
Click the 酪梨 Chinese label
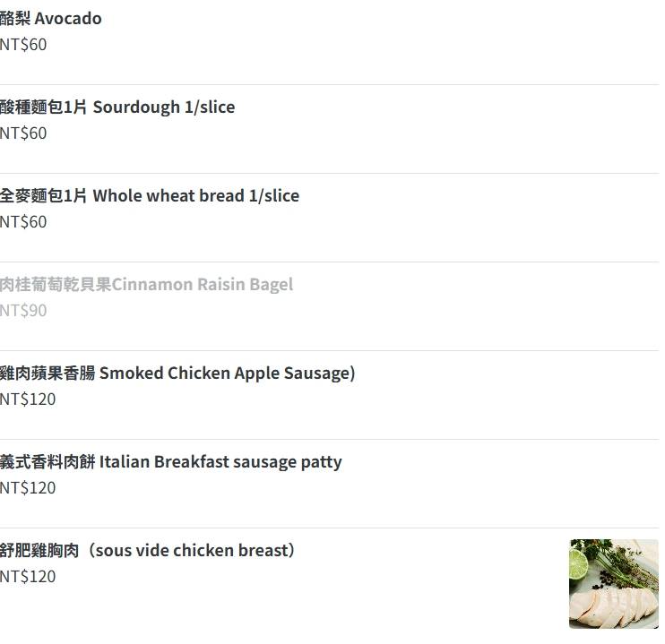pyautogui.click(x=15, y=19)
